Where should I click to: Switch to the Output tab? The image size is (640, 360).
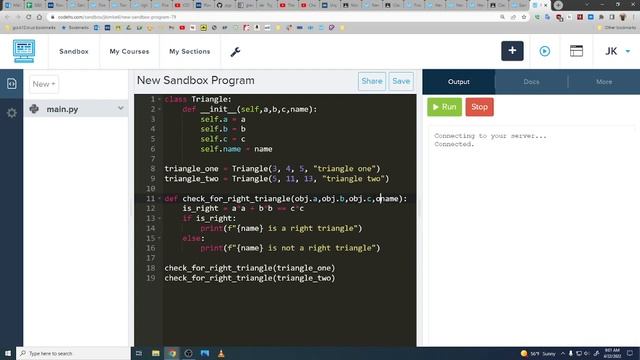point(459,82)
